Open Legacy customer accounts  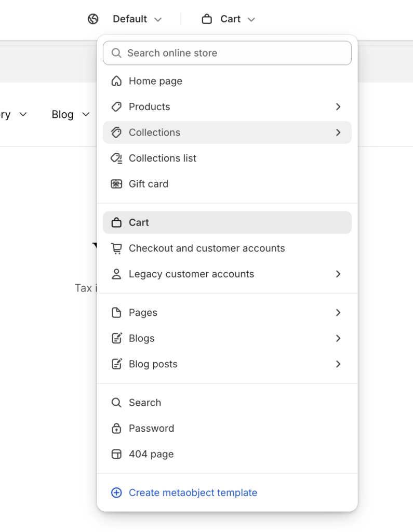click(x=227, y=274)
